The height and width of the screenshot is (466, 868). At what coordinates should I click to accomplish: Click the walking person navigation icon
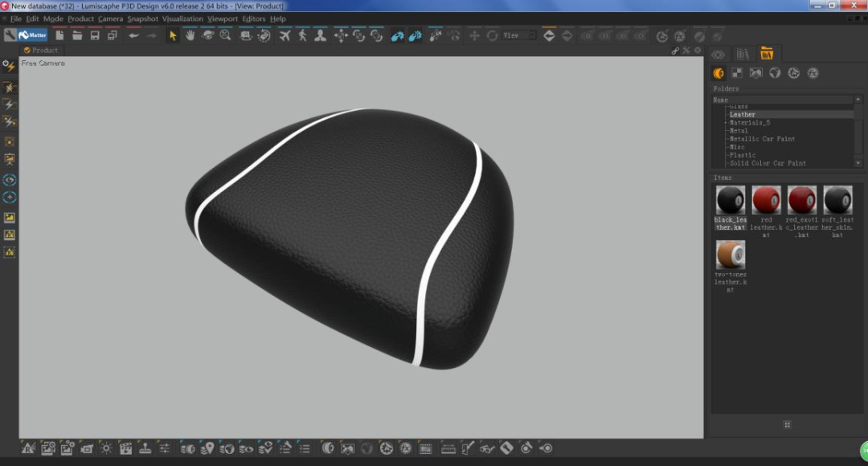302,35
